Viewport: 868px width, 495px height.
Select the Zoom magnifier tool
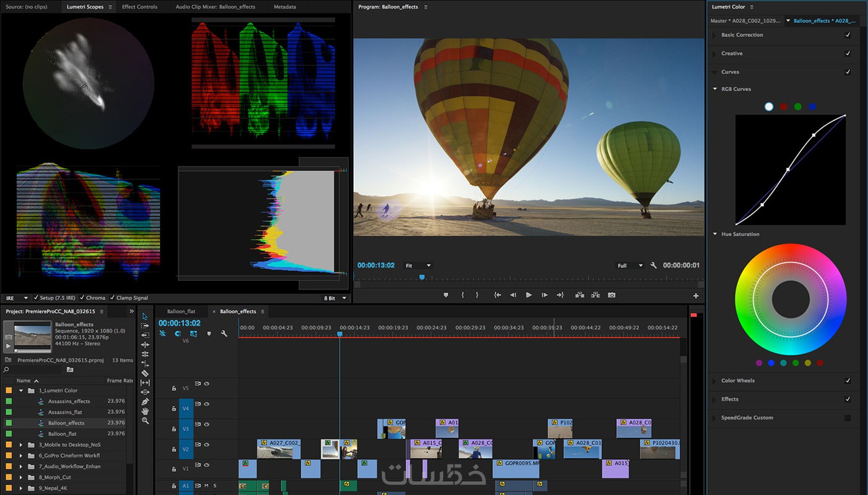point(145,421)
